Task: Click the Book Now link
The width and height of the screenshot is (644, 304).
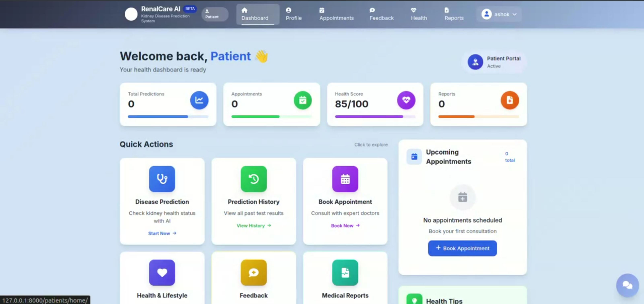Action: tap(345, 225)
